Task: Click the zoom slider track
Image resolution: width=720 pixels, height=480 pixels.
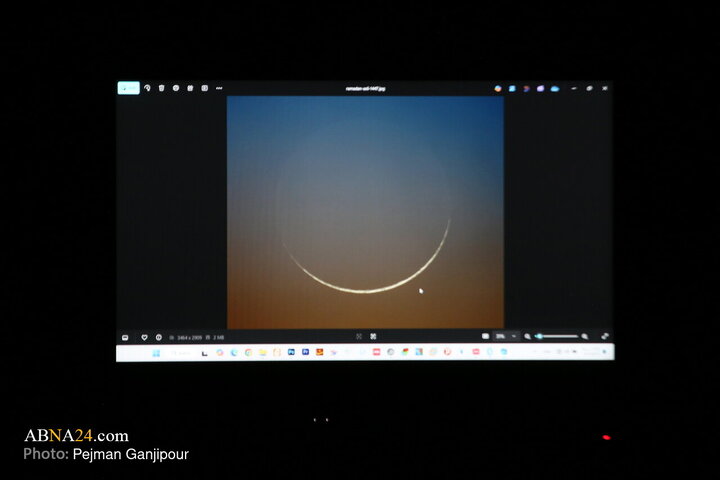Action: [x=557, y=336]
